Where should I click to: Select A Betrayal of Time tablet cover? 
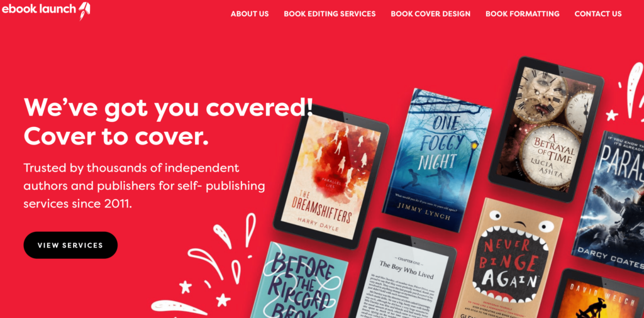click(x=547, y=129)
